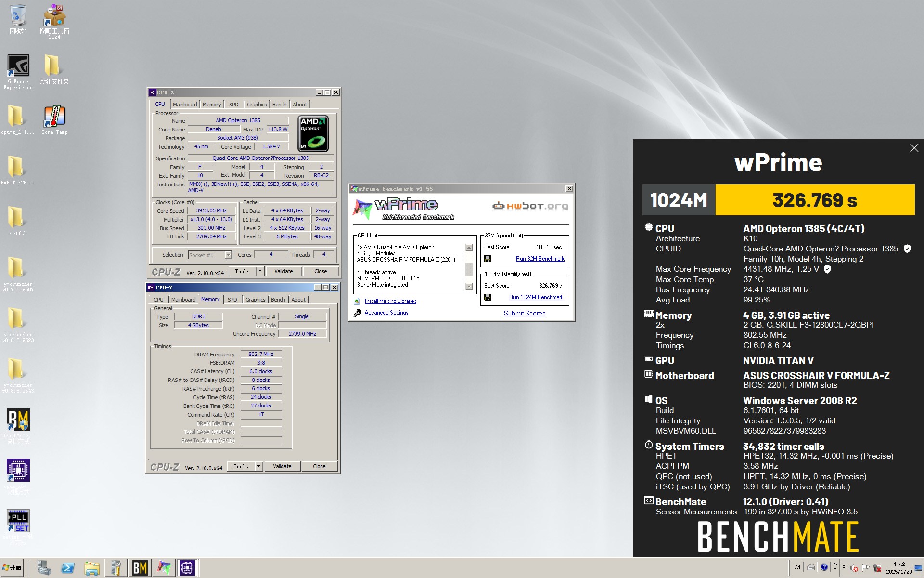Select the 新建文件夹 folder on the desktop

point(54,69)
